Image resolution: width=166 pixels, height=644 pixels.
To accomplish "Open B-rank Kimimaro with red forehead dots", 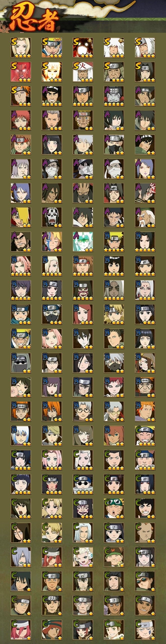I will 145,290.
